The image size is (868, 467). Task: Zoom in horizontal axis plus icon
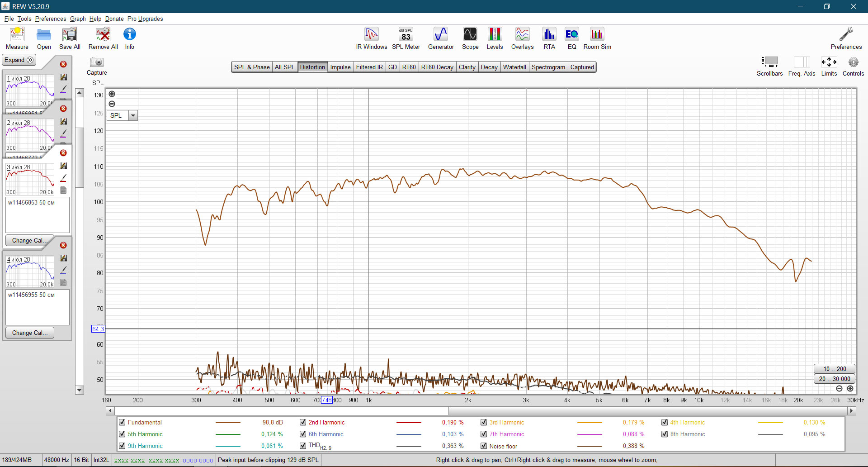850,389
